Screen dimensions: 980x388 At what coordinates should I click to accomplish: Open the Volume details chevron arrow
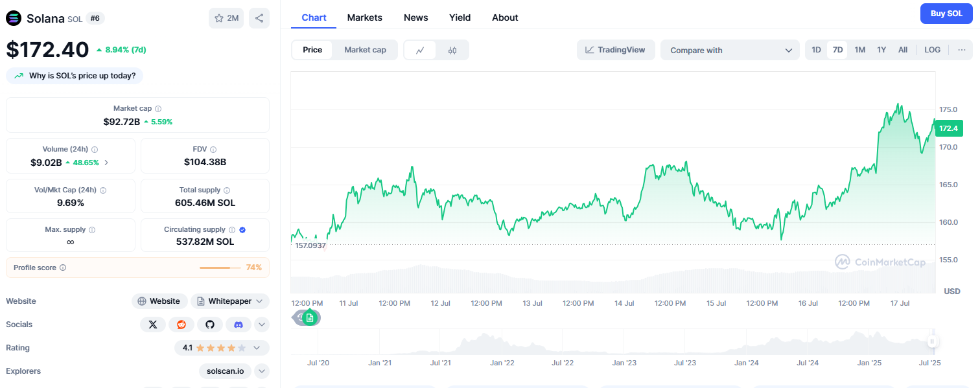point(106,163)
